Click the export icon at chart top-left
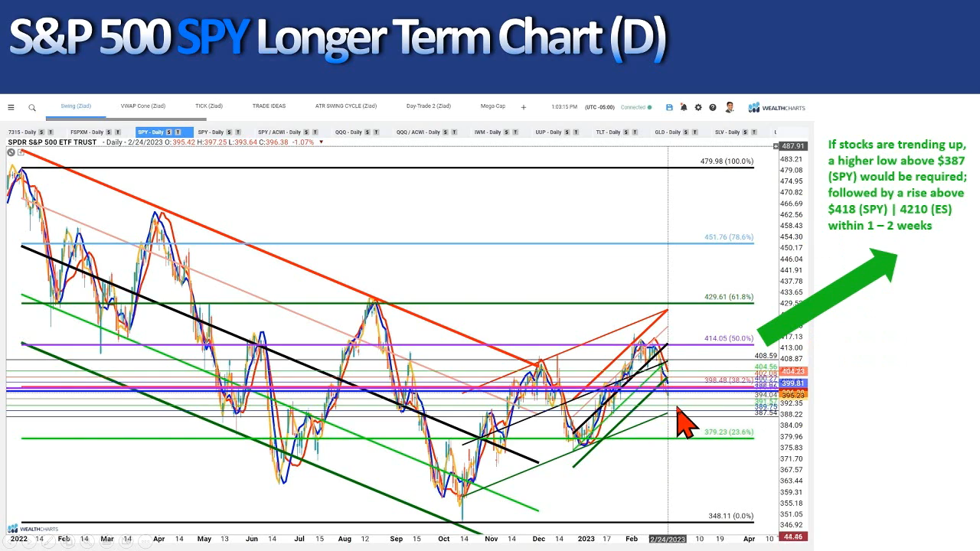Viewport: 980px width, 551px height. pyautogui.click(x=21, y=152)
